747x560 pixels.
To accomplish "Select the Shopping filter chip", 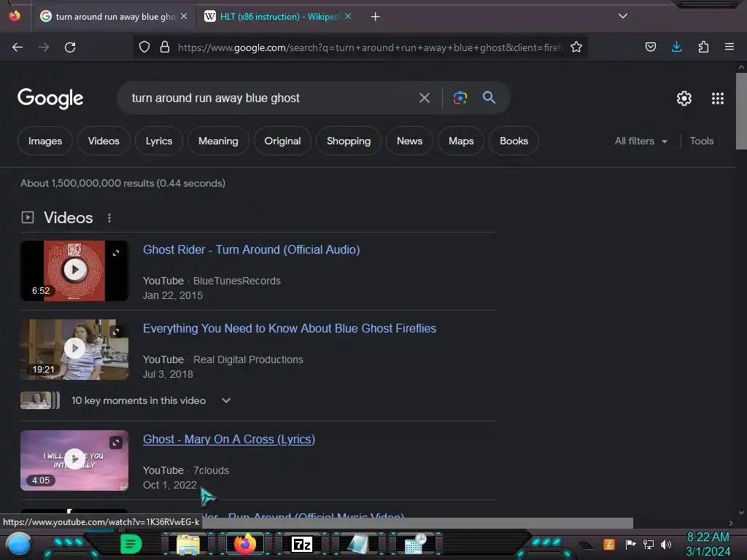I will (349, 141).
